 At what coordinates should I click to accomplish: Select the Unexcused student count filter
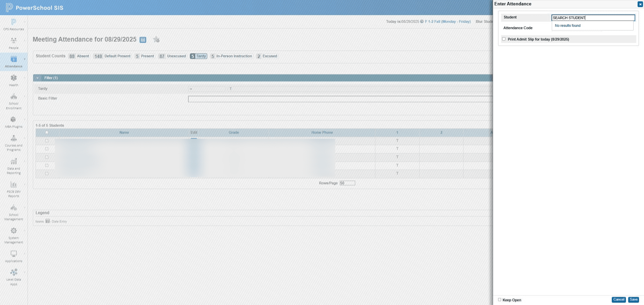(173, 56)
